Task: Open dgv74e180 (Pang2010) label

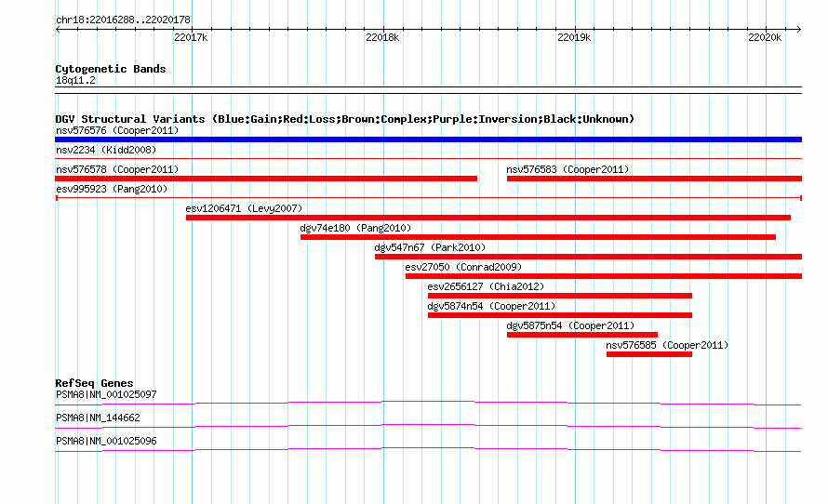Action: [x=355, y=228]
